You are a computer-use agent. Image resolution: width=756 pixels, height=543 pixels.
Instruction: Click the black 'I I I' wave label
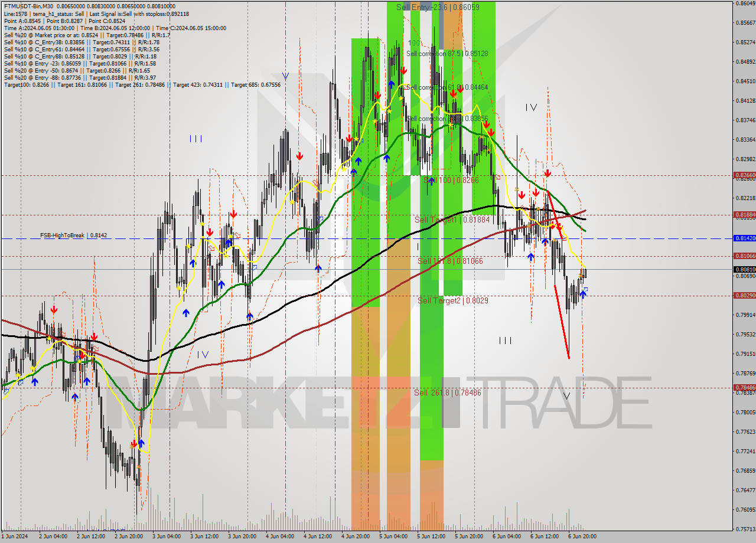[505, 341]
